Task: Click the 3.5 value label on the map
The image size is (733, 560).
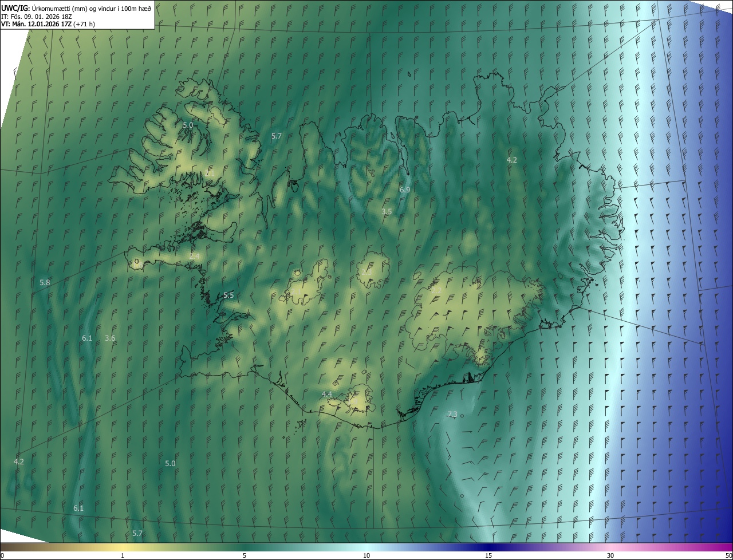Action: coord(387,212)
